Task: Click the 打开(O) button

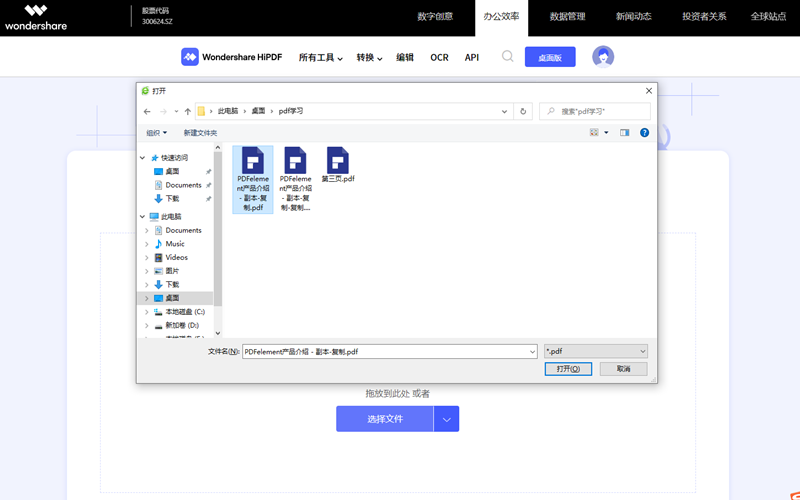Action: (567, 369)
